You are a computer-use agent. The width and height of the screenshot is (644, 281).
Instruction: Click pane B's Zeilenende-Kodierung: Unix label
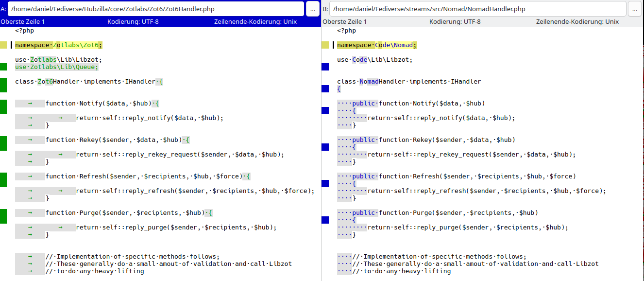tap(577, 22)
